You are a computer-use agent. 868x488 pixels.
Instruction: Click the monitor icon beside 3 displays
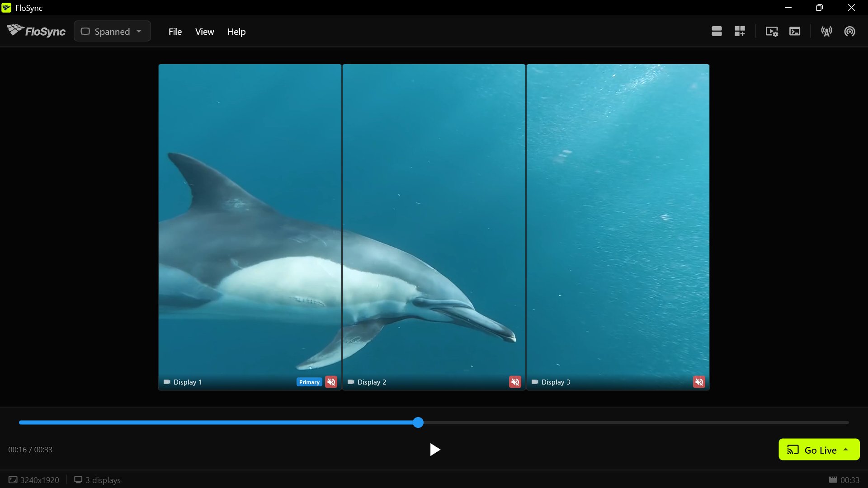click(78, 480)
